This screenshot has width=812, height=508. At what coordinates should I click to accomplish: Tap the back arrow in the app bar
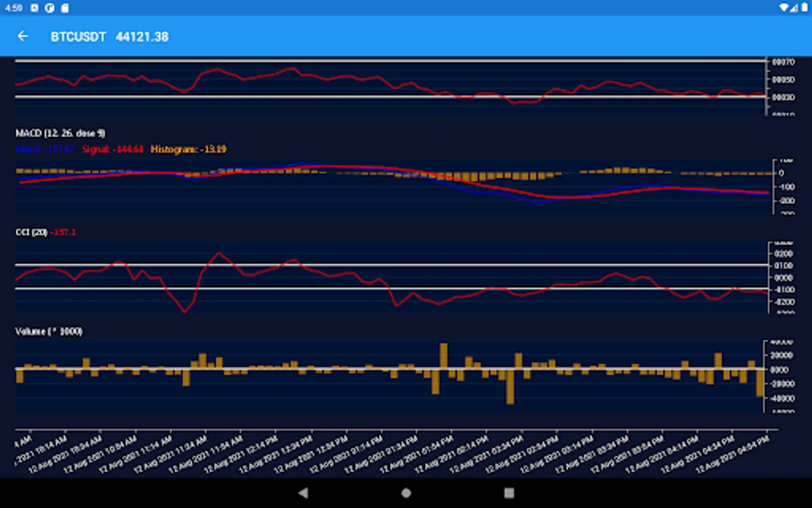pos(23,37)
